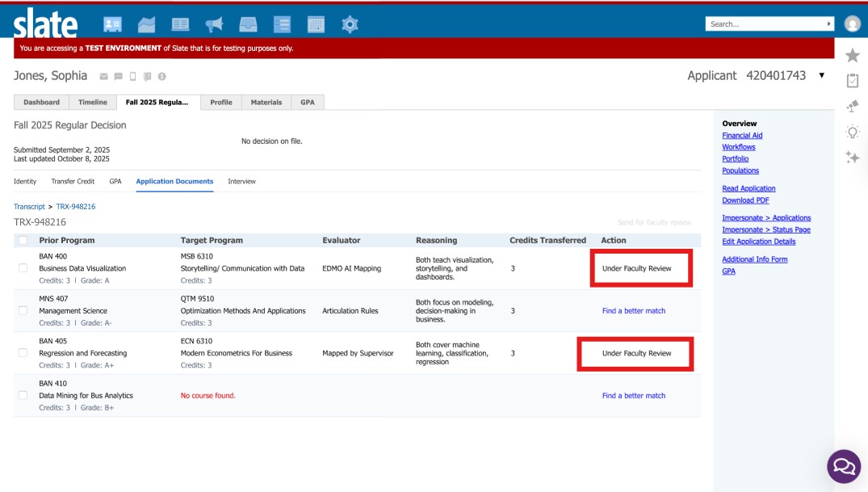Open the gear settings icon in navbar

(x=350, y=25)
